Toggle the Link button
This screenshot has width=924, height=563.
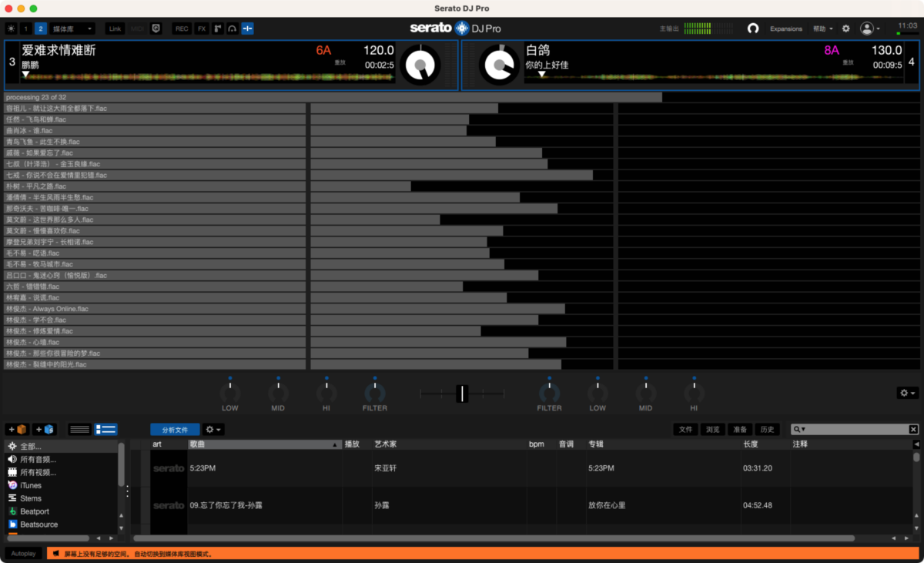click(x=115, y=28)
